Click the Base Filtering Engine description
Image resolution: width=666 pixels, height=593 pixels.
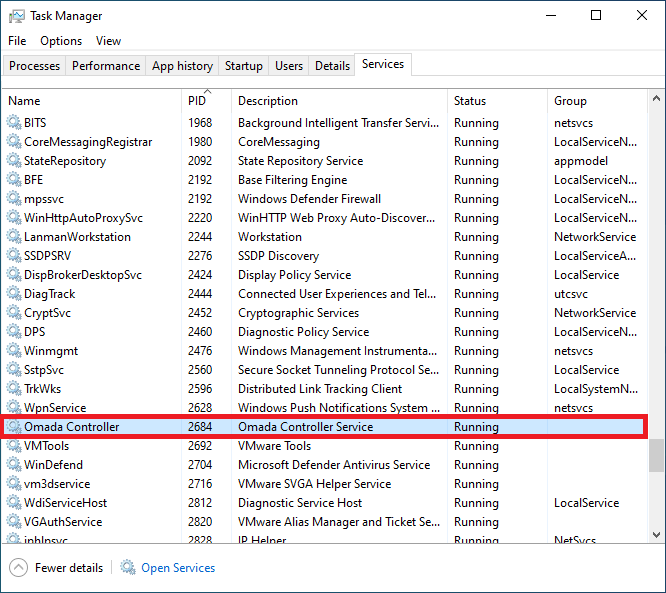[x=292, y=180]
